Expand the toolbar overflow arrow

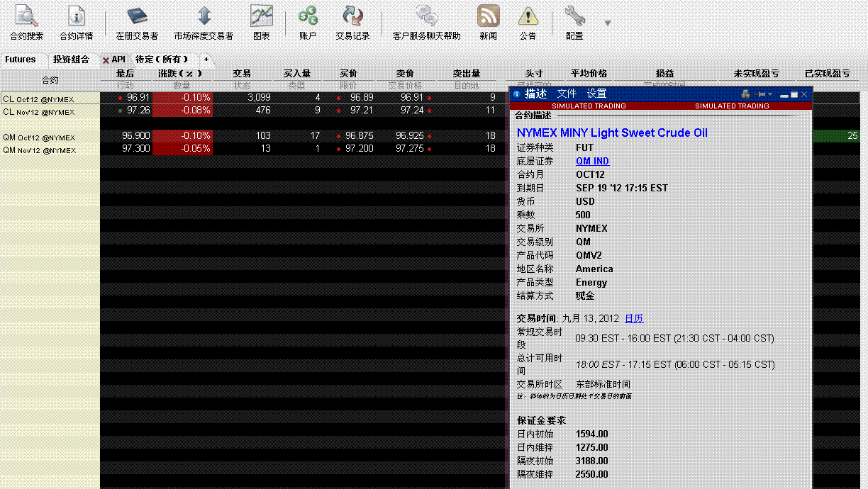(x=608, y=23)
